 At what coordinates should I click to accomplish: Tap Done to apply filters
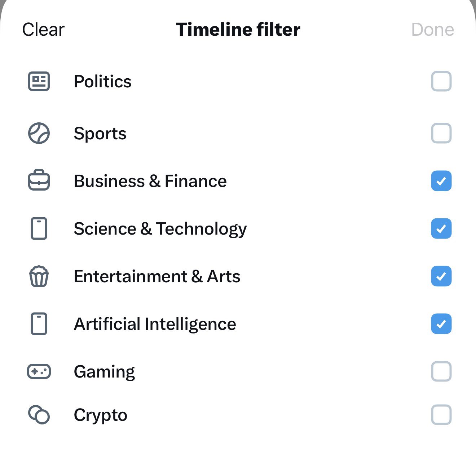click(432, 30)
